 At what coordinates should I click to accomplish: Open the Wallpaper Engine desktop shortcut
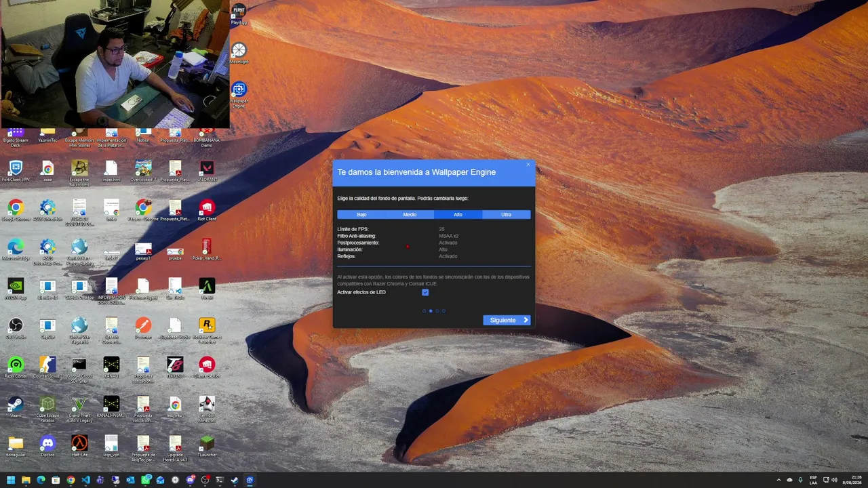pyautogui.click(x=239, y=96)
